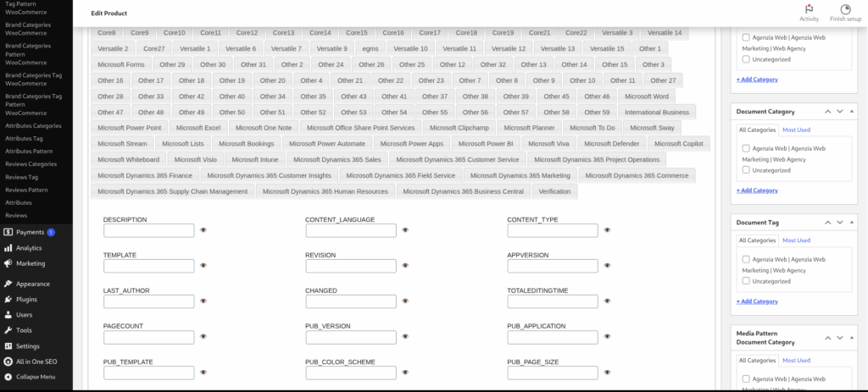This screenshot has width=868, height=392.
Task: Move Document Category panel up
Action: [x=827, y=112]
